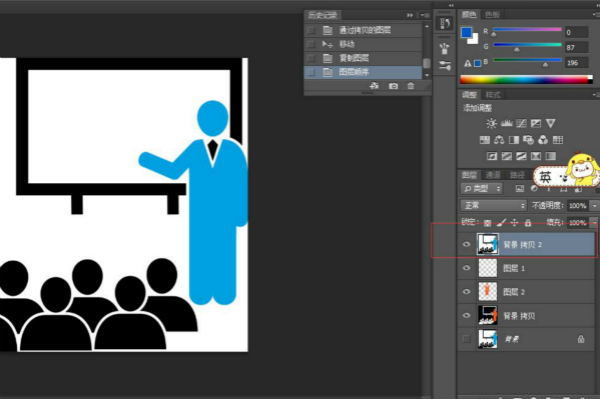Add a Posterize adjustment
The width and height of the screenshot is (600, 399).
pyautogui.click(x=507, y=156)
